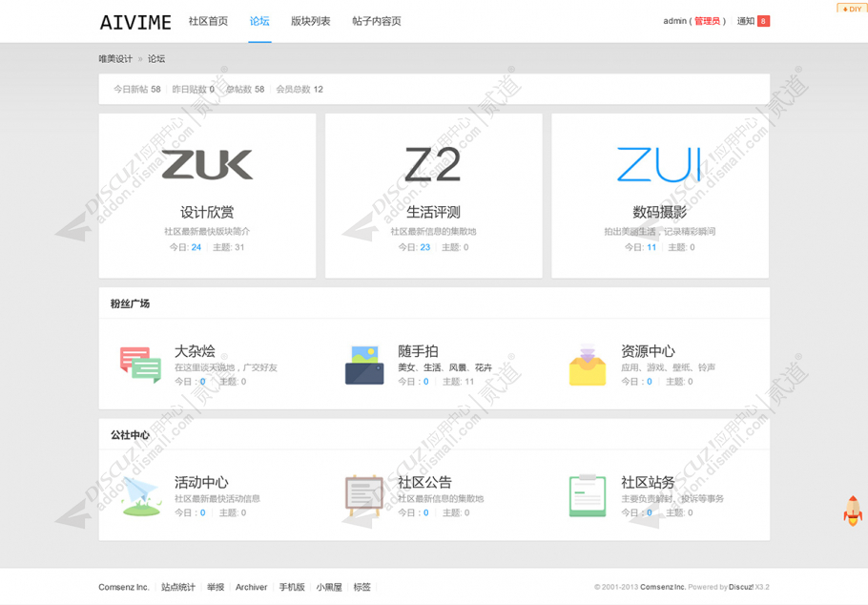Open the 随手拍 board title
Image resolution: width=868 pixels, height=605 pixels.
(x=418, y=351)
